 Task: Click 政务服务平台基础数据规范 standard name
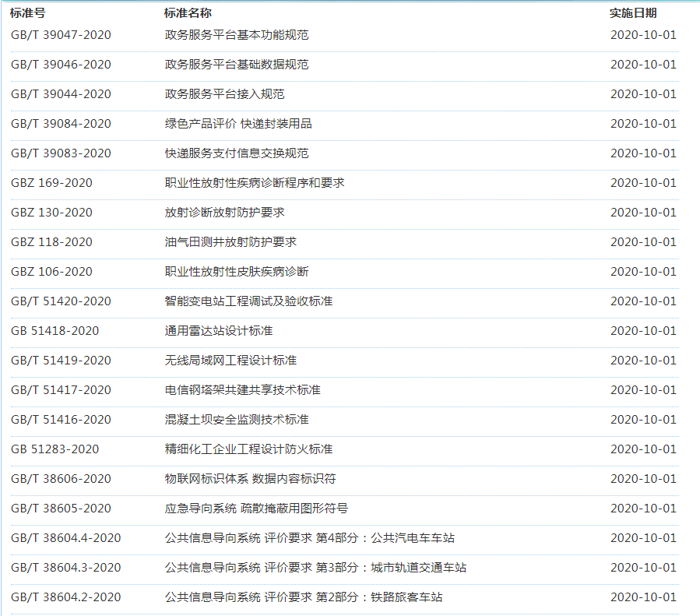pyautogui.click(x=237, y=65)
